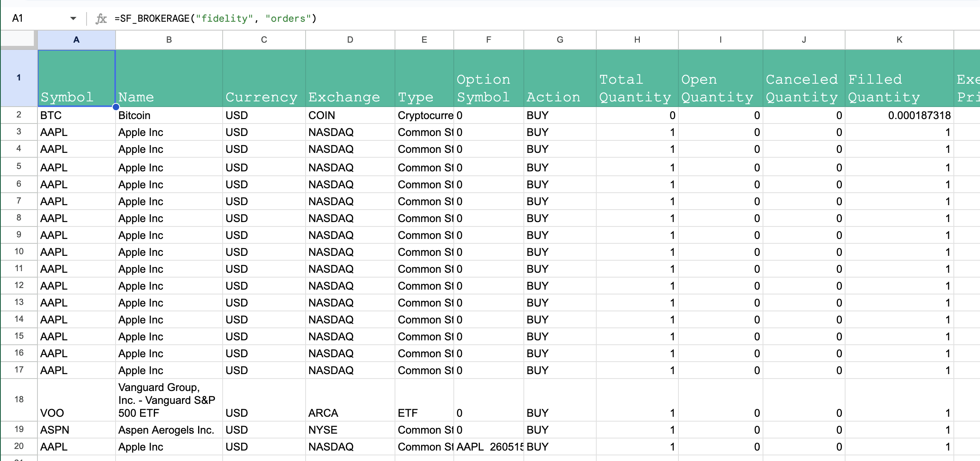Image resolution: width=980 pixels, height=461 pixels.
Task: Select row 20 header
Action: coord(19,447)
